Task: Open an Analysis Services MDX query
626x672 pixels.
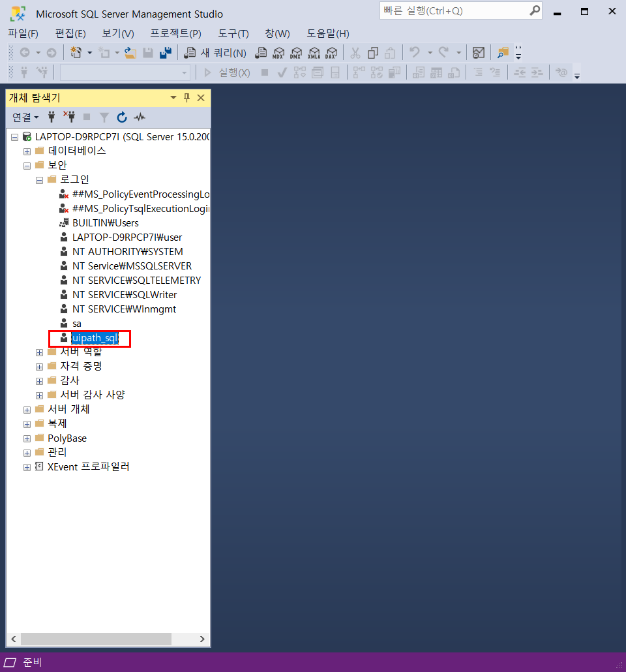Action: 278,53
